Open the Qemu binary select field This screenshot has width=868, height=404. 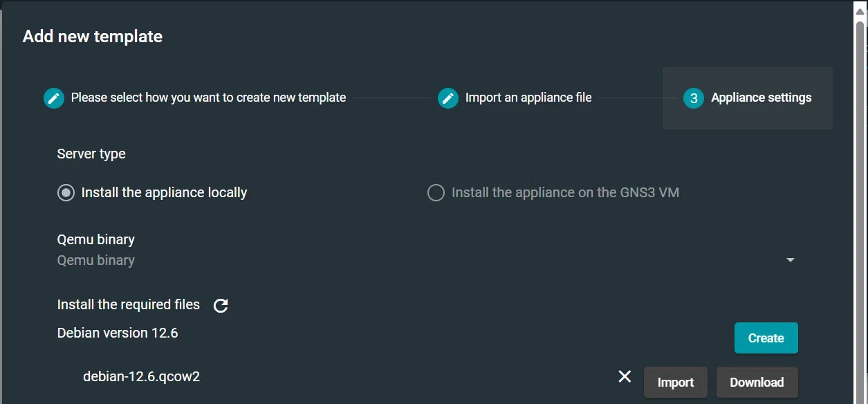(427, 261)
